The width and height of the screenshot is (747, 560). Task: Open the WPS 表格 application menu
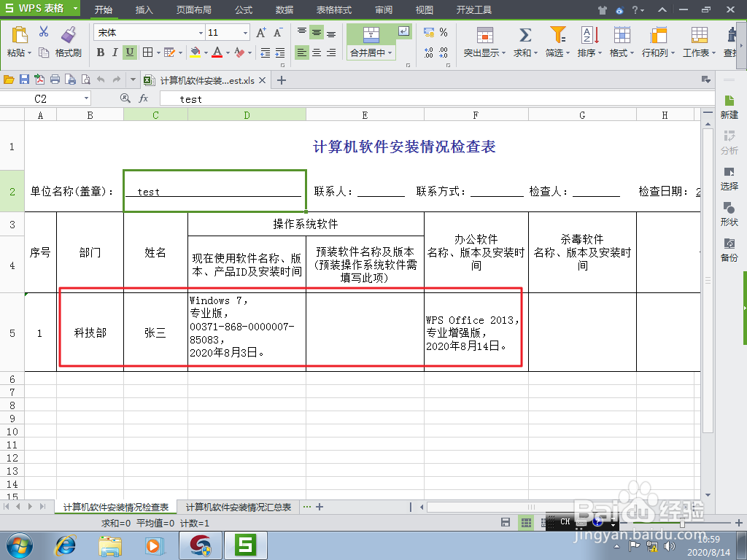41,8
